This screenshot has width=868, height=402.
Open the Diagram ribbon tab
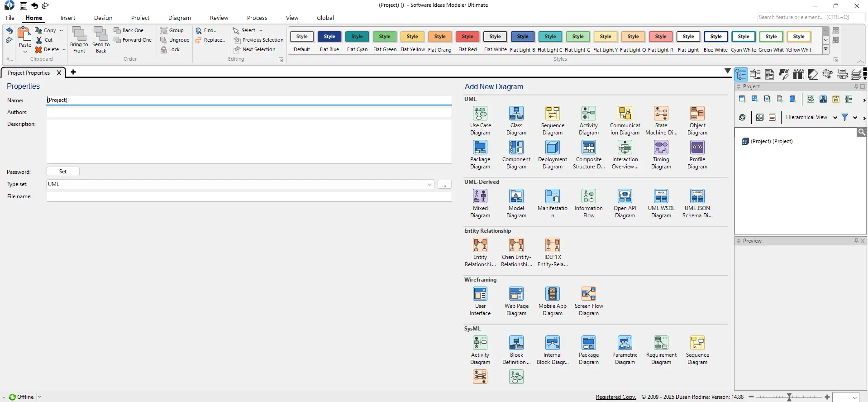point(180,18)
